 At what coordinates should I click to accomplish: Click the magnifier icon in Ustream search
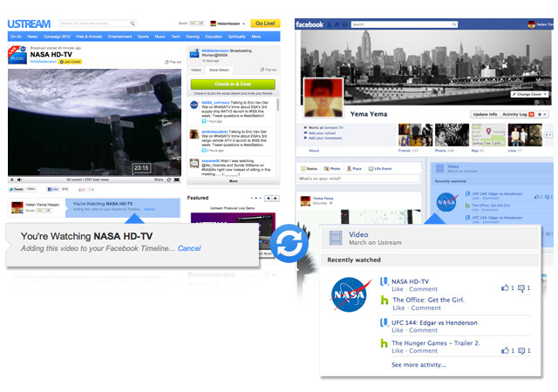(132, 24)
